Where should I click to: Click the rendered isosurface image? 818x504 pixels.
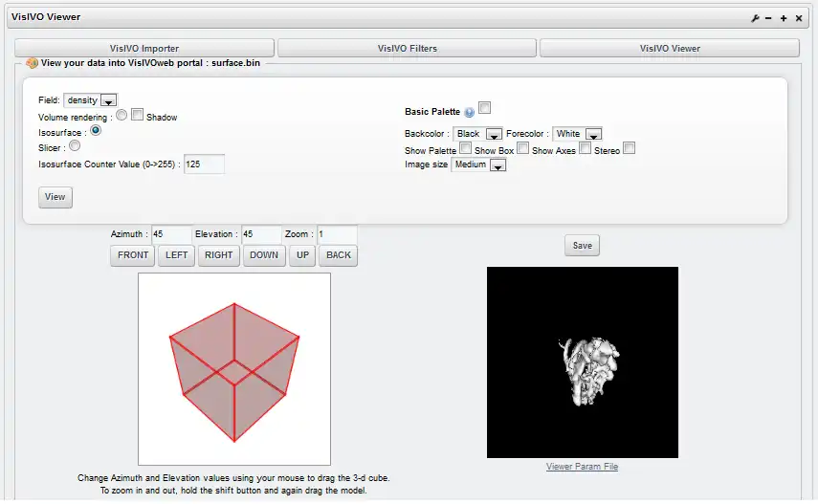tap(583, 362)
